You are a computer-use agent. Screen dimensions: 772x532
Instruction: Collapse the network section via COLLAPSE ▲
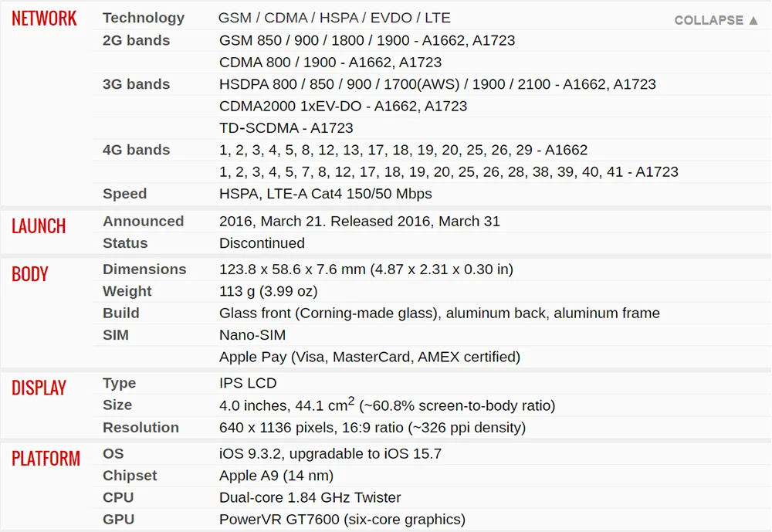tap(716, 20)
